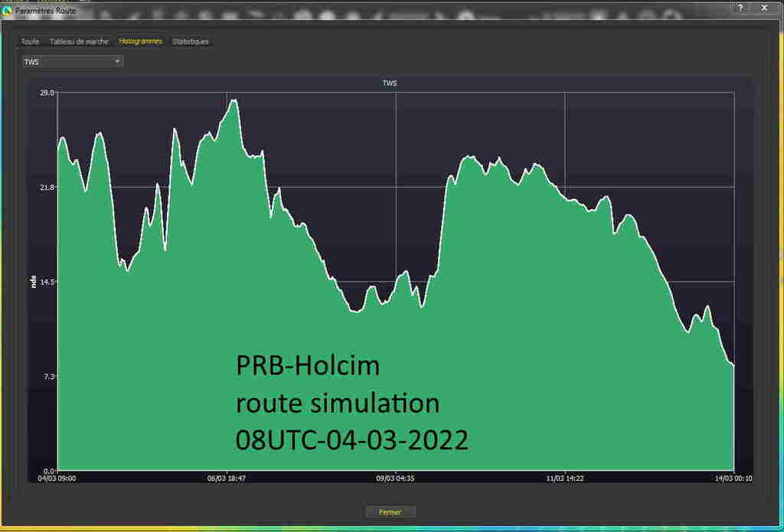Click the 29.0 y-axis label
The image size is (784, 532).
[47, 93]
